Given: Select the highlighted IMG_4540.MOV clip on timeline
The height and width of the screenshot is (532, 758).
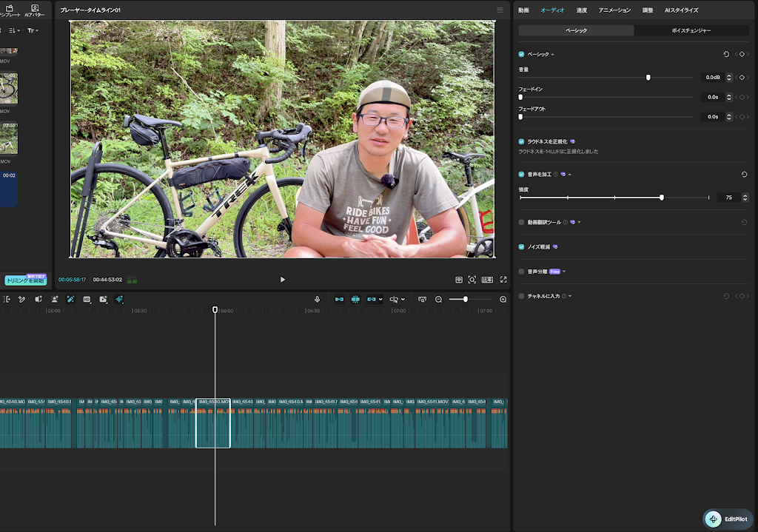Looking at the screenshot, I should [212, 423].
